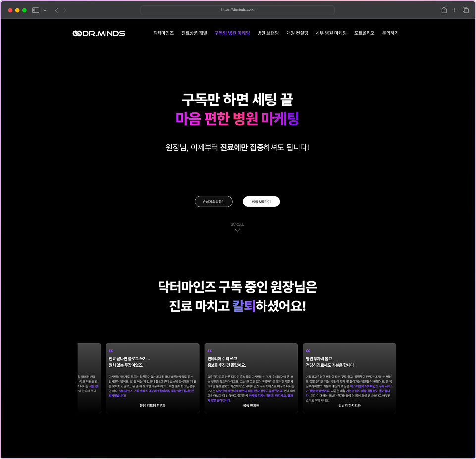Click the SCROLL label text
The height and width of the screenshot is (459, 476).
237,224
